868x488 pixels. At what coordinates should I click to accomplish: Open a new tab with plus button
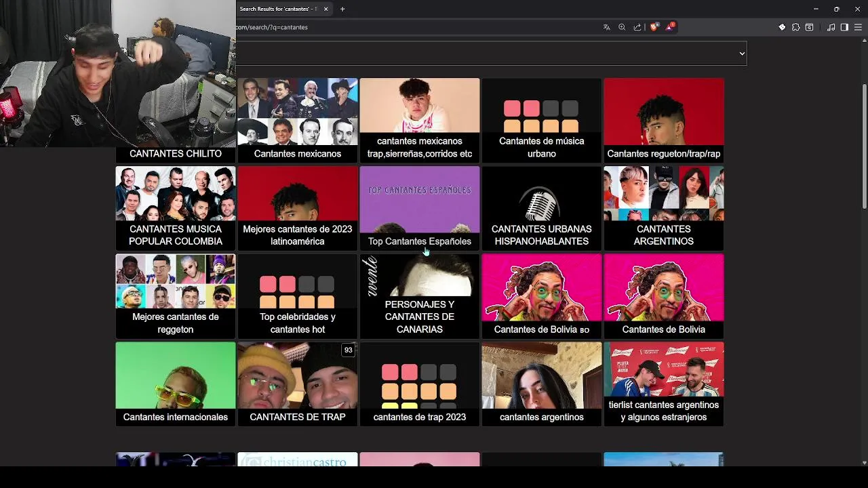click(x=342, y=9)
